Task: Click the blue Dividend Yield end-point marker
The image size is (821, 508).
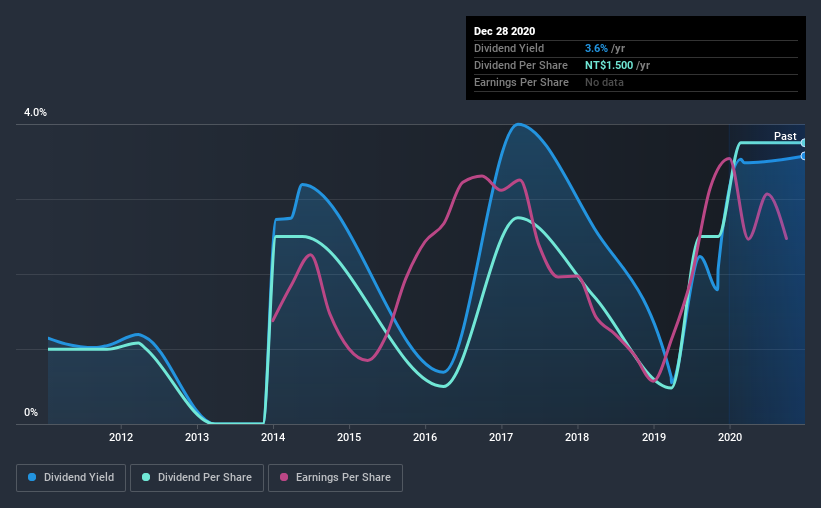Action: (803, 156)
